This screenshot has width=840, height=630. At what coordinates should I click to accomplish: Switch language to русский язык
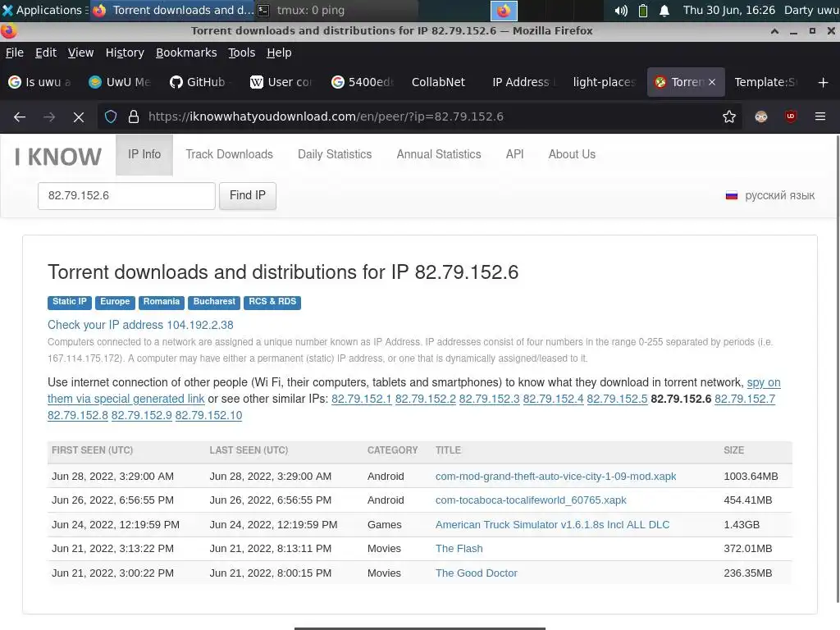(x=769, y=195)
